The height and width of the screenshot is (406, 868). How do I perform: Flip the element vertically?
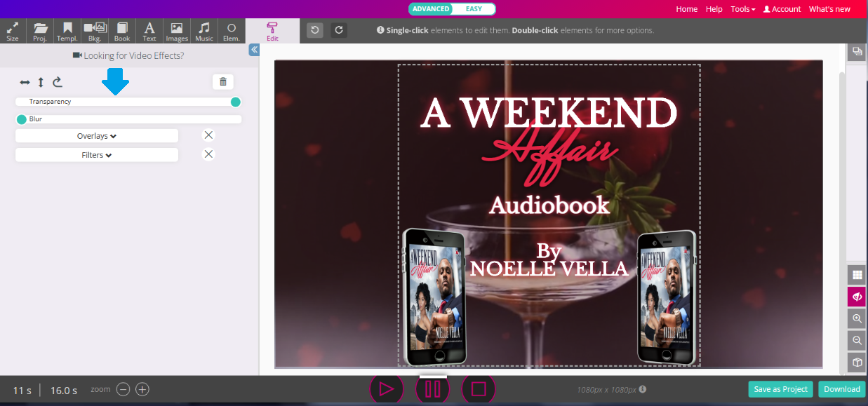41,82
